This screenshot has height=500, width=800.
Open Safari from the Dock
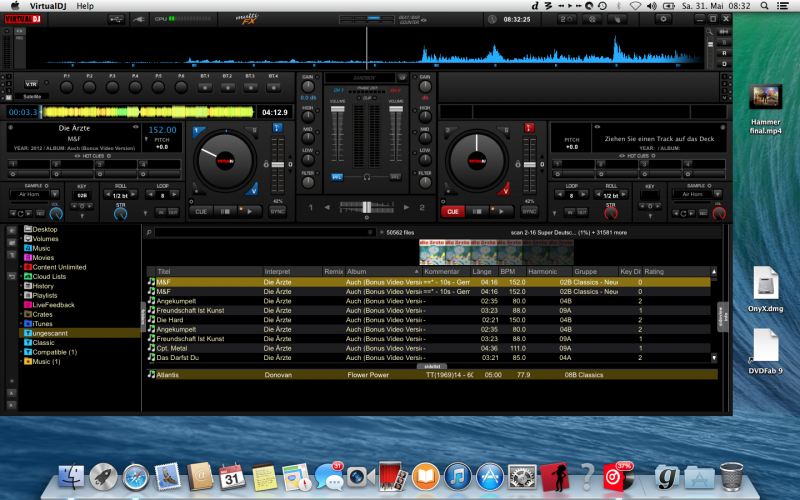pyautogui.click(x=135, y=477)
